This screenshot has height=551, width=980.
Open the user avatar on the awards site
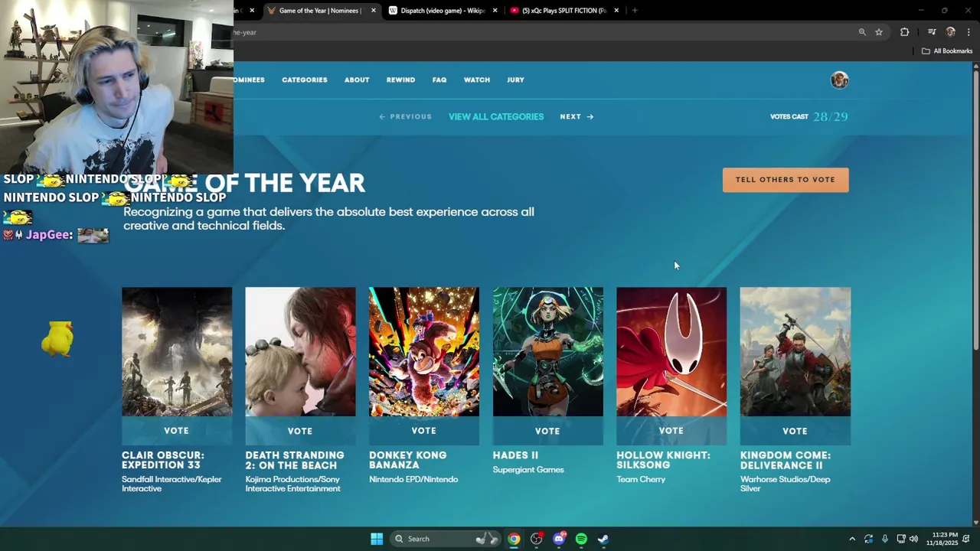tap(840, 80)
